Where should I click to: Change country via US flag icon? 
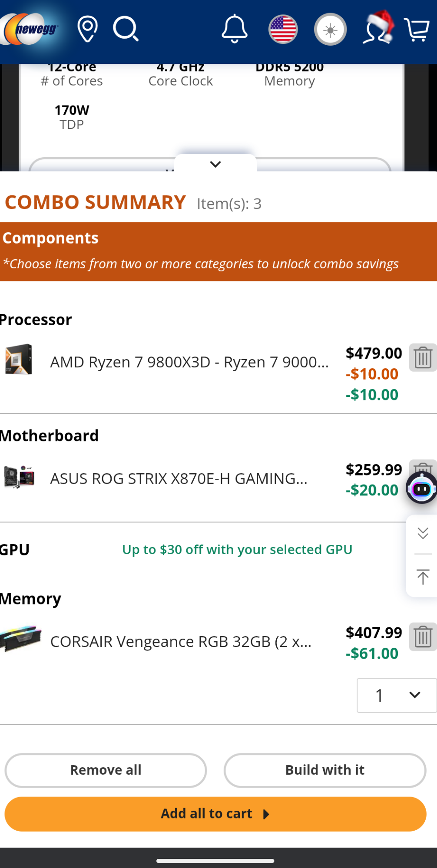pos(283,29)
